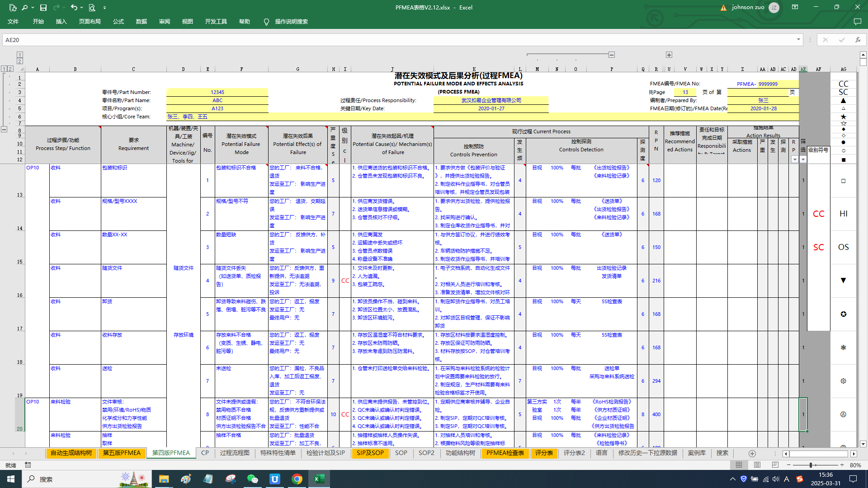This screenshot has height=488, width=868.
Task: Open the Customize Quick Access Toolbar dropdown
Action: tap(104, 7)
